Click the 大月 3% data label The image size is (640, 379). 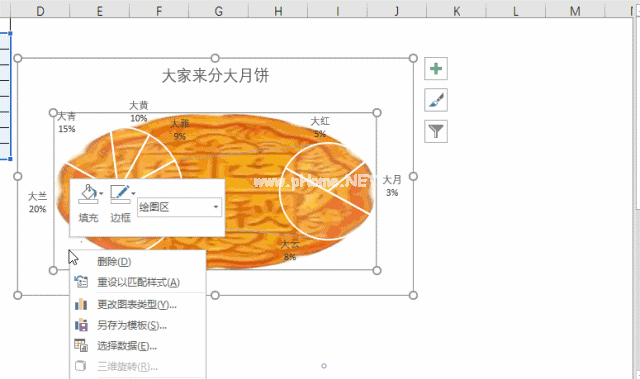(x=392, y=186)
